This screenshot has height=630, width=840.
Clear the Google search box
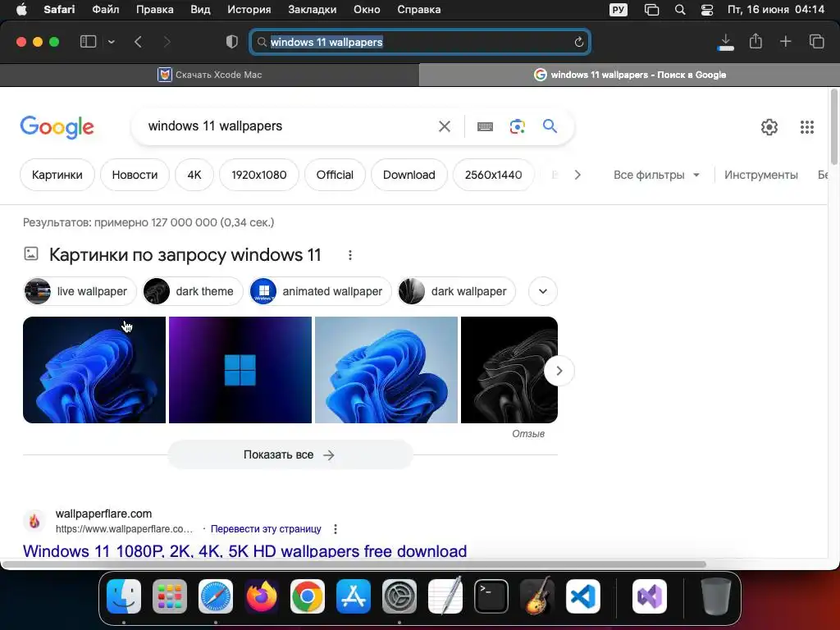tap(444, 126)
